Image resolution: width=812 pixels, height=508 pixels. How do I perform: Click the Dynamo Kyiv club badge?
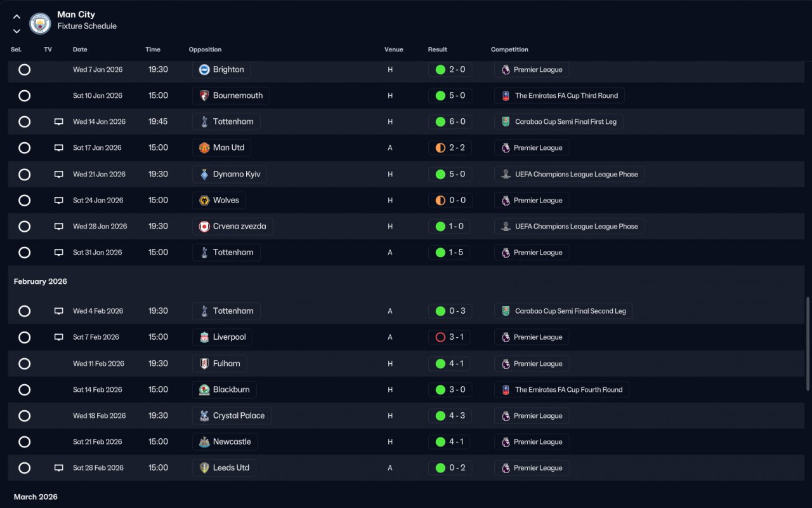[204, 174]
